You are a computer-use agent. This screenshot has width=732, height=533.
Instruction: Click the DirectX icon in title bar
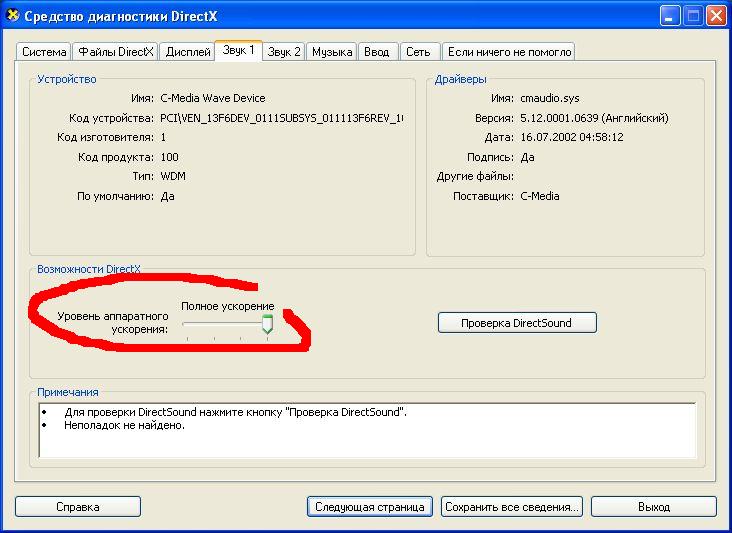[x=13, y=15]
